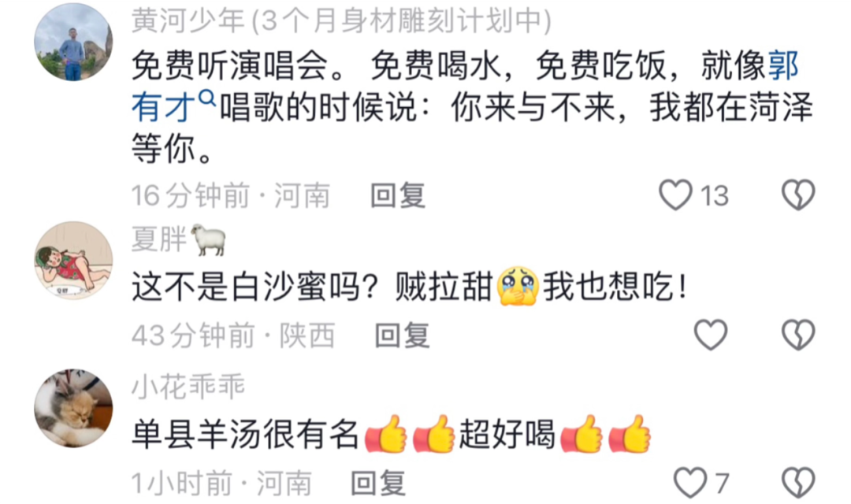Click the comment text 单县羊汤很有名
The image size is (851, 504).
[x=245, y=435]
